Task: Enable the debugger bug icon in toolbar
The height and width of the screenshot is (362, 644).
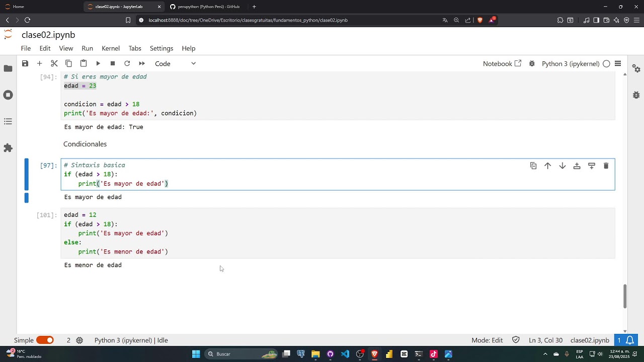Action: 532,63
